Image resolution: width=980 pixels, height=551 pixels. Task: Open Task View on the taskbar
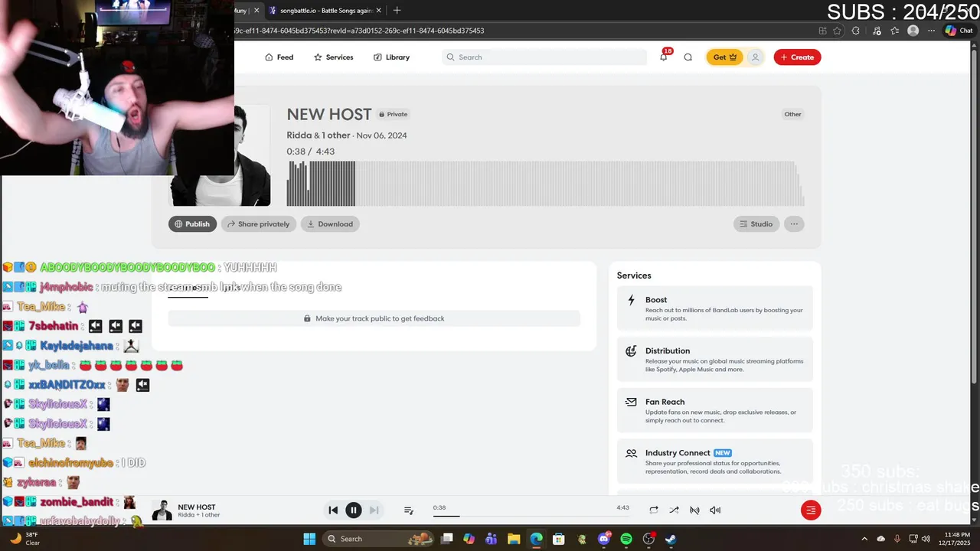(447, 539)
